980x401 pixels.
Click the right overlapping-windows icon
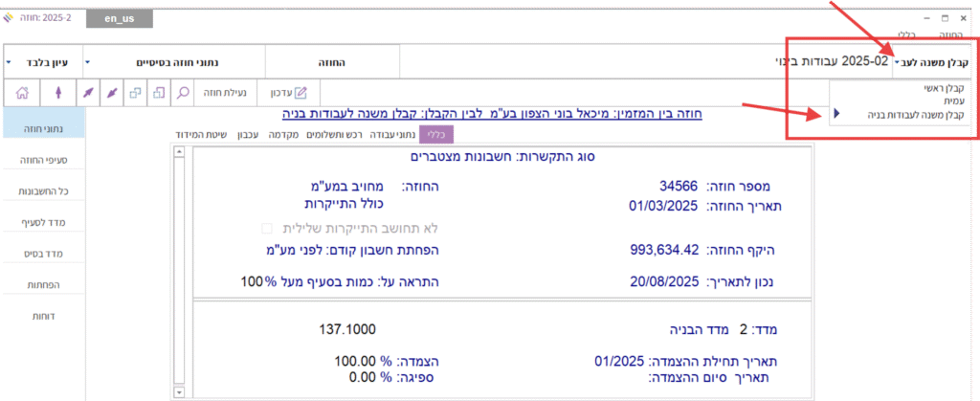click(159, 93)
